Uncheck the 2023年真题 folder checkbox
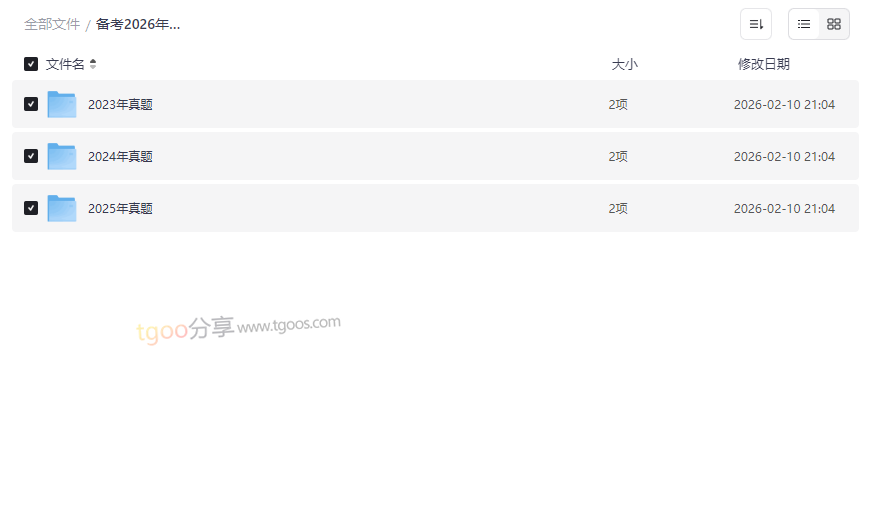Screen dimensions: 874x514 coord(31,104)
